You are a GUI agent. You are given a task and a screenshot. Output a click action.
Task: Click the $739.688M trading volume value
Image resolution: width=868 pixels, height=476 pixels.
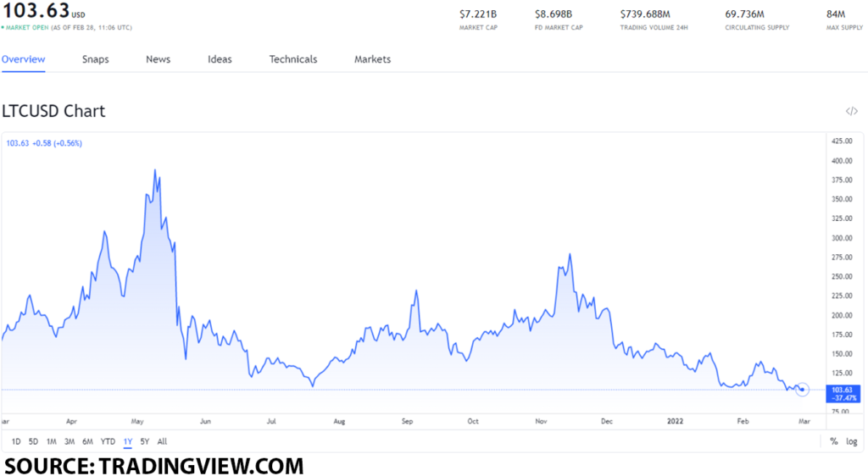645,14
